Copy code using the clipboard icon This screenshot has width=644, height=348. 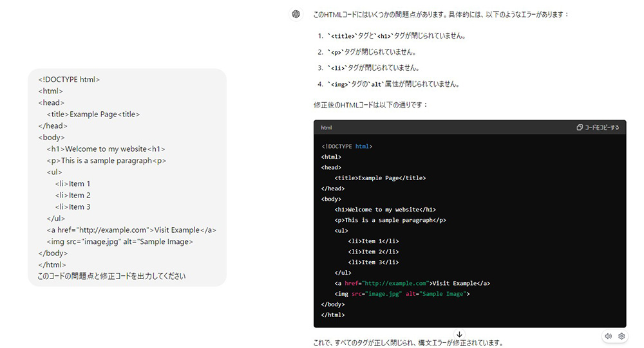coord(580,127)
